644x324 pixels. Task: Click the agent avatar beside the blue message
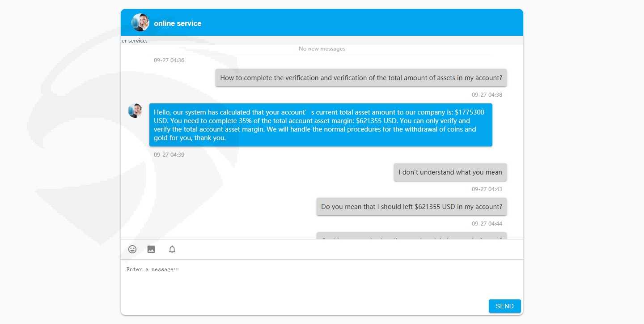click(135, 111)
